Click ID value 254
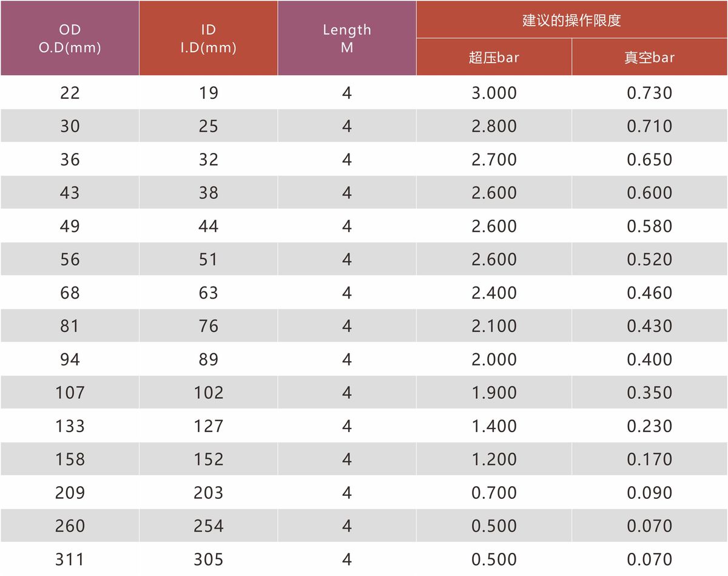 pyautogui.click(x=208, y=526)
